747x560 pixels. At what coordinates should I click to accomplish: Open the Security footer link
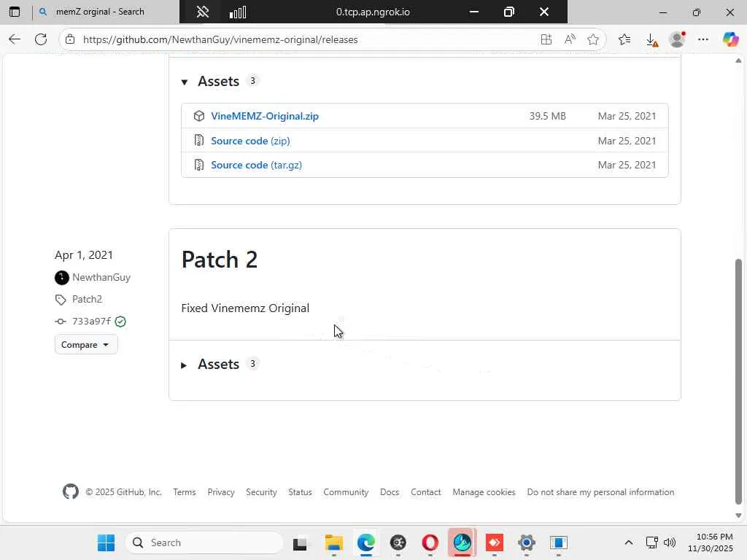pos(261,492)
